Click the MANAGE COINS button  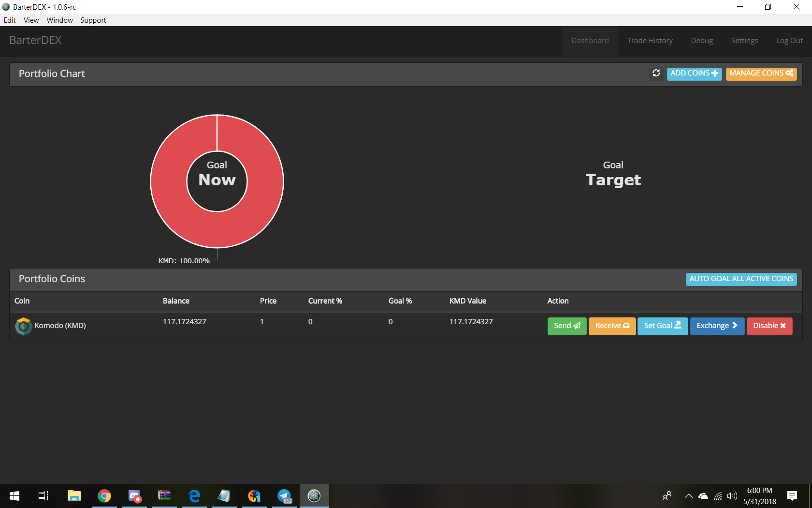point(761,74)
